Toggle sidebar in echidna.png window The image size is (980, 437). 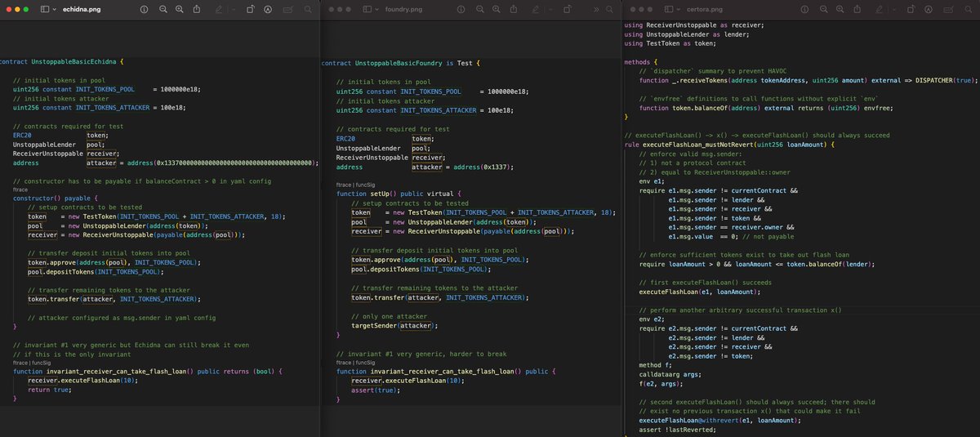pyautogui.click(x=45, y=9)
